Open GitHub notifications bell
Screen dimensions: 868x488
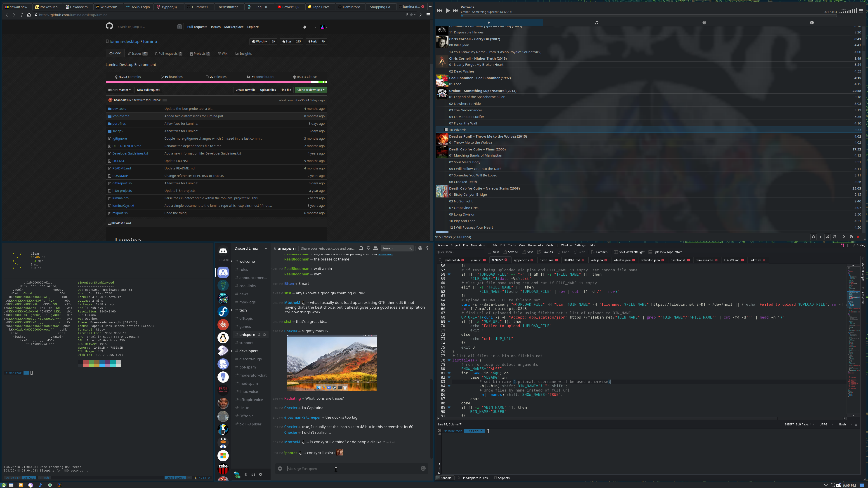[x=305, y=27]
